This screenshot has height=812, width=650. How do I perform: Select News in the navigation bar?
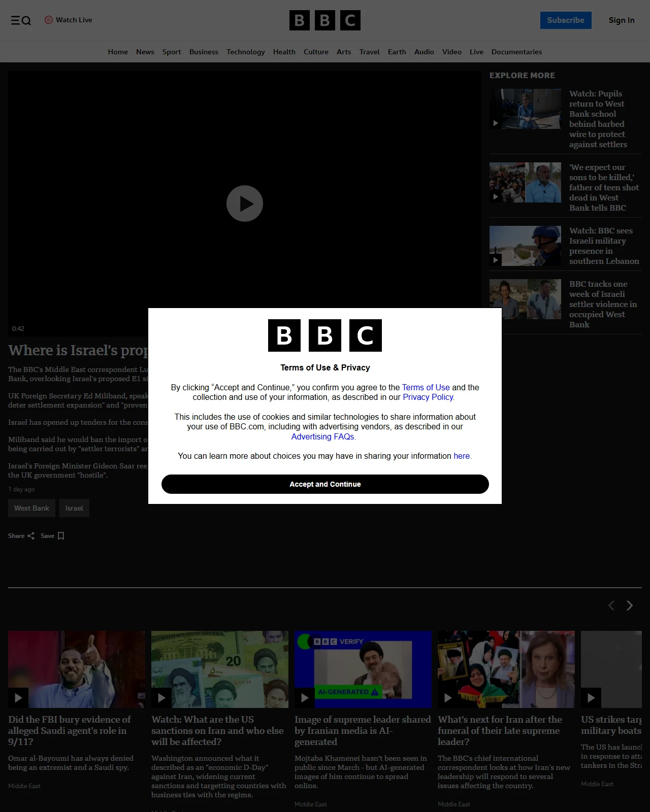[x=145, y=52]
